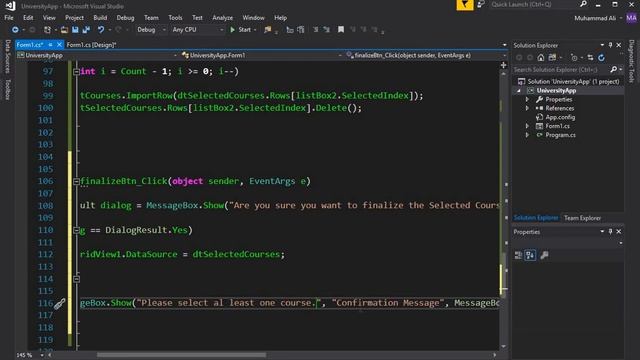Open the View menu
This screenshot has width=640, height=360.
click(49, 18)
